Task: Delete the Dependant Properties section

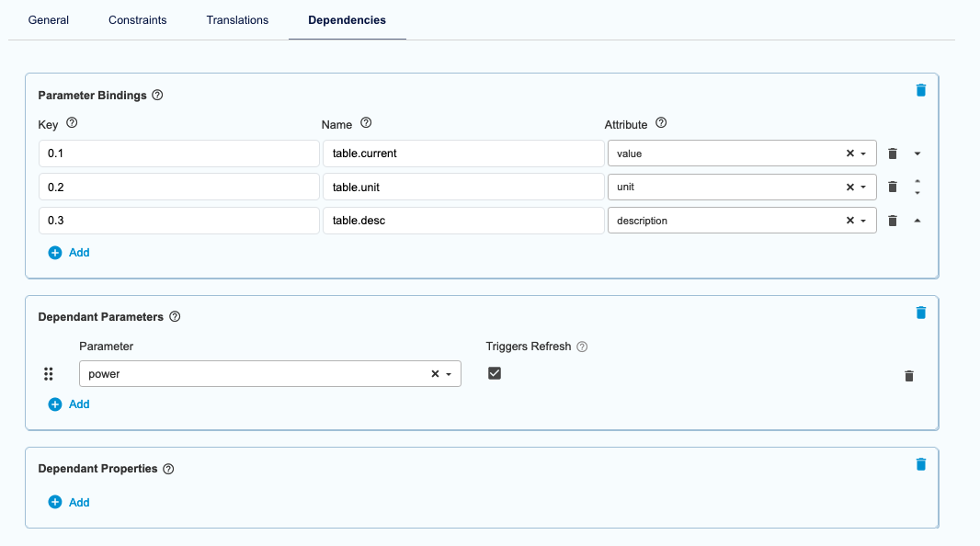Action: pos(920,464)
